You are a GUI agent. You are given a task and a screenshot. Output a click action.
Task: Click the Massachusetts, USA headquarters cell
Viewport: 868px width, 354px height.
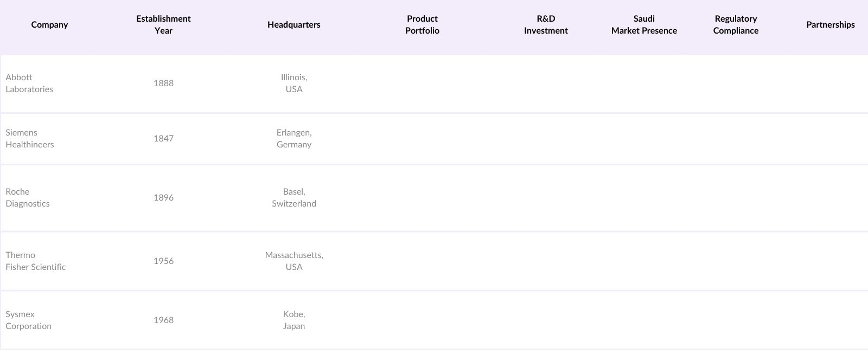(x=294, y=261)
